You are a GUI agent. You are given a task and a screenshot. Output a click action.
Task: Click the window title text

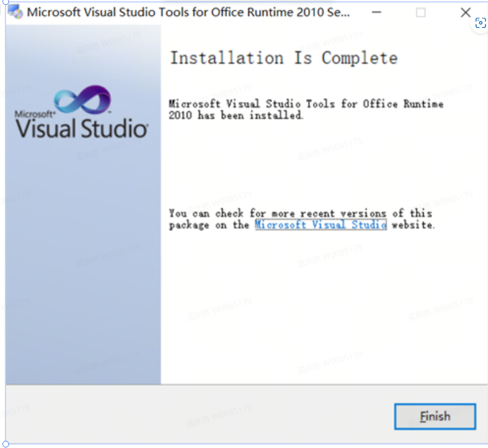pyautogui.click(x=188, y=13)
